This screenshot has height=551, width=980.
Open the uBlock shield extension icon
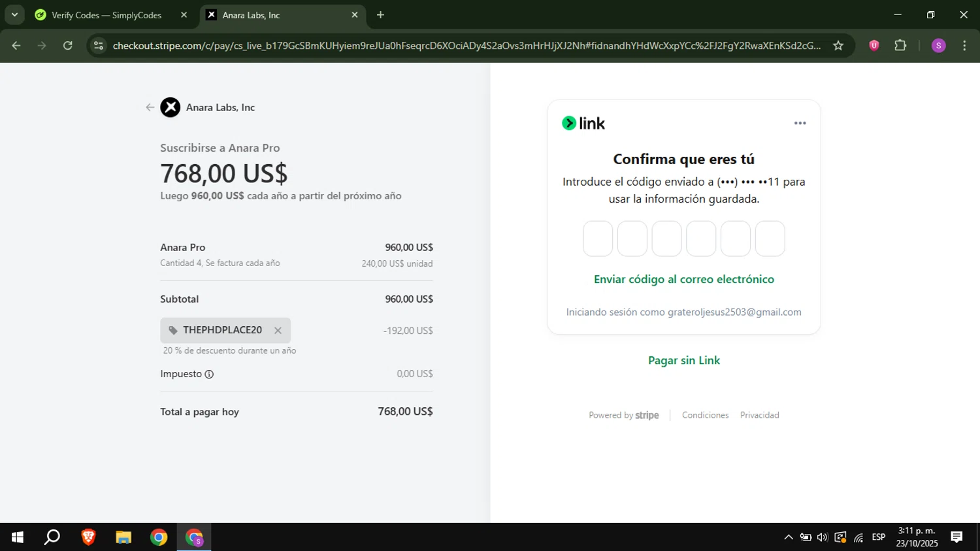[x=874, y=46]
